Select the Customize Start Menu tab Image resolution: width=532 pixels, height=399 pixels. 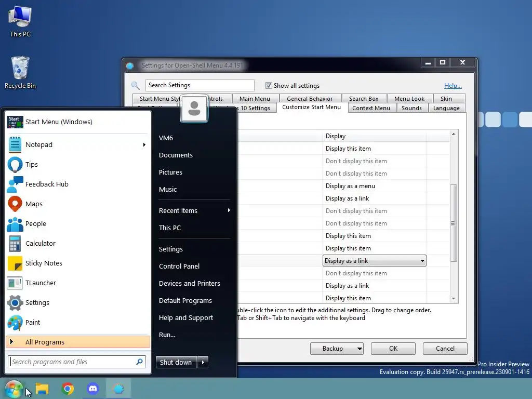311,107
